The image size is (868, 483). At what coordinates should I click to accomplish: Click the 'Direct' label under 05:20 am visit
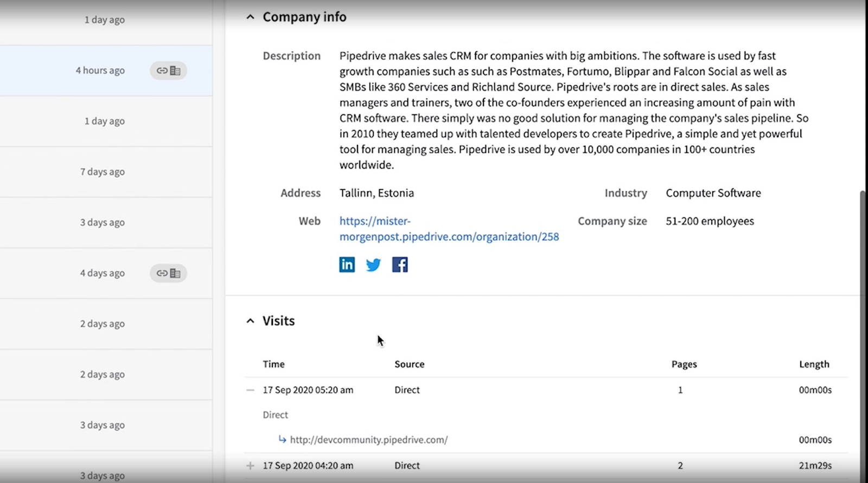click(275, 415)
